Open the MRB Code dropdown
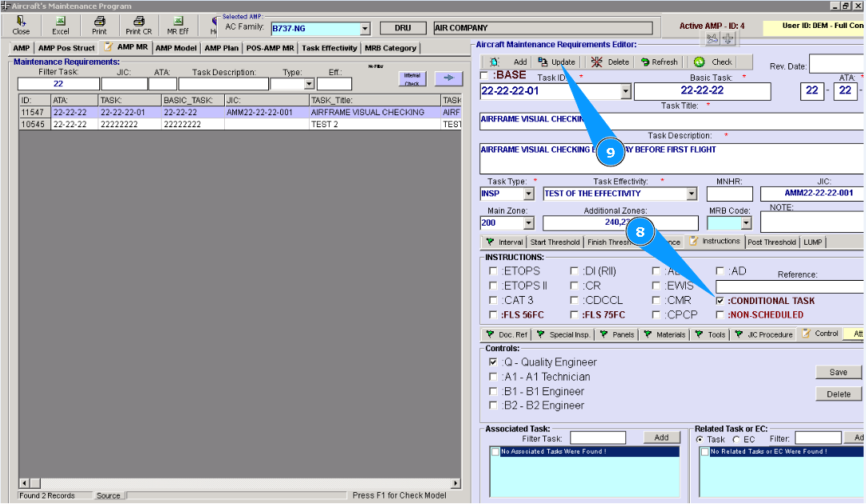Screen dimensions: 866x504 pyautogui.click(x=746, y=223)
